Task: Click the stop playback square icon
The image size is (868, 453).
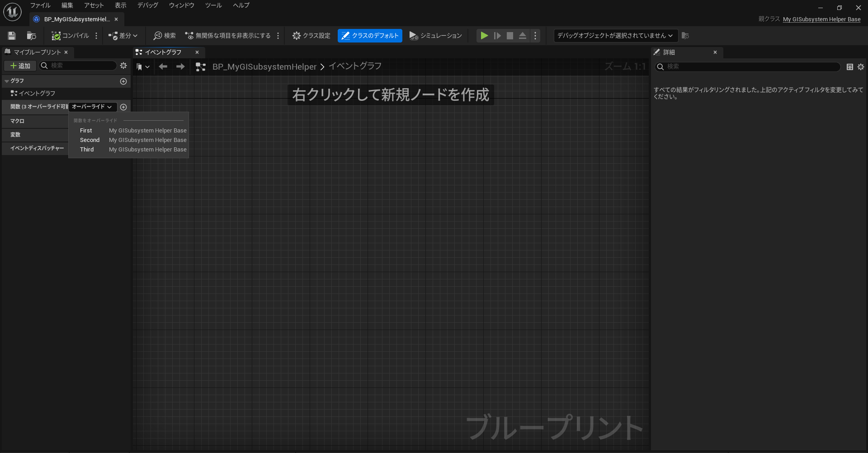Action: pos(510,36)
